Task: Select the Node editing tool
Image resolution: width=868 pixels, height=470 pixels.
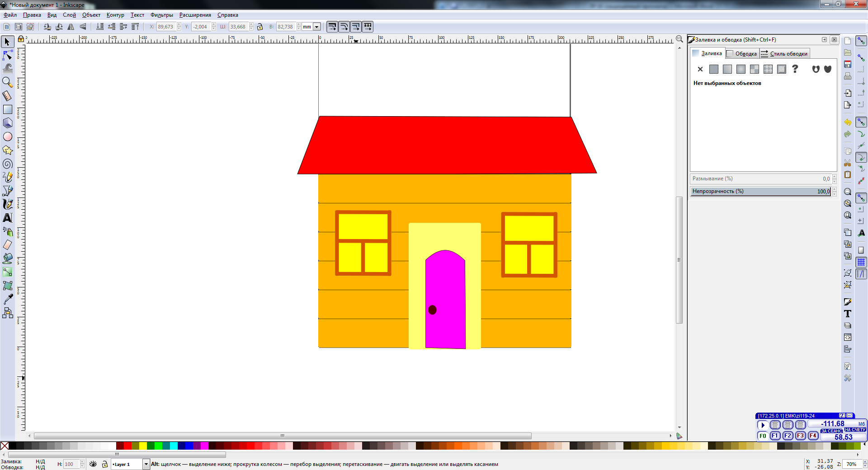Action: point(7,56)
